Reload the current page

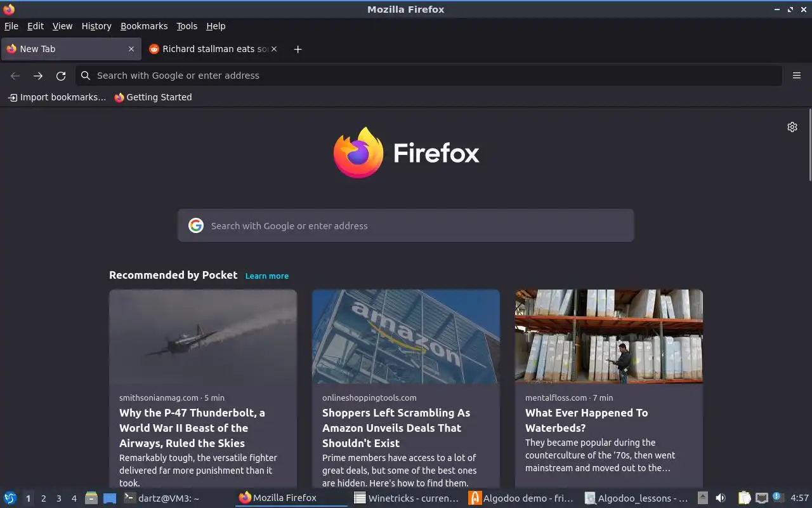61,76
